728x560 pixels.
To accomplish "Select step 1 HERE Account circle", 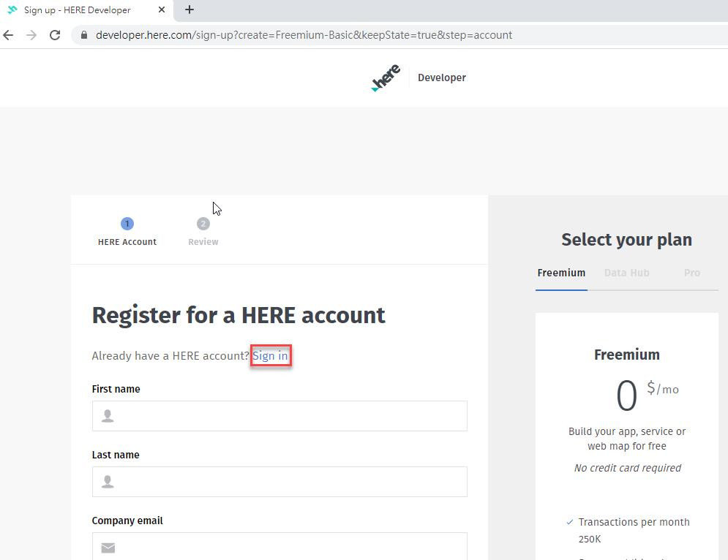I will coord(127,224).
